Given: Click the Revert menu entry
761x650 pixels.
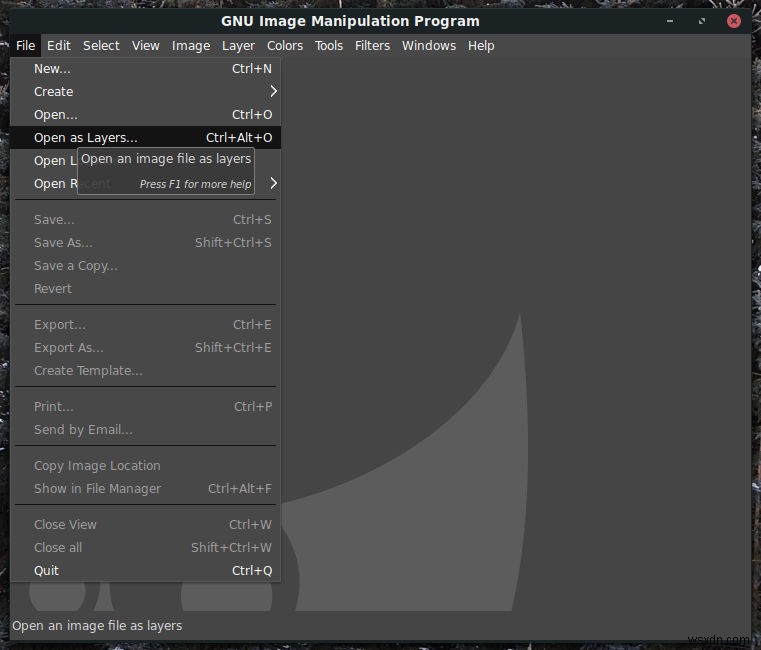Looking at the screenshot, I should (x=146, y=289).
